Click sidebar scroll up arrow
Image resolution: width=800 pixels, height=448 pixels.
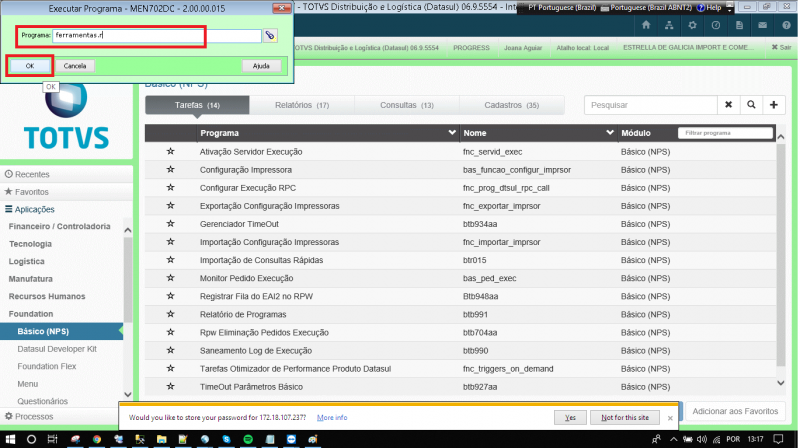128,230
